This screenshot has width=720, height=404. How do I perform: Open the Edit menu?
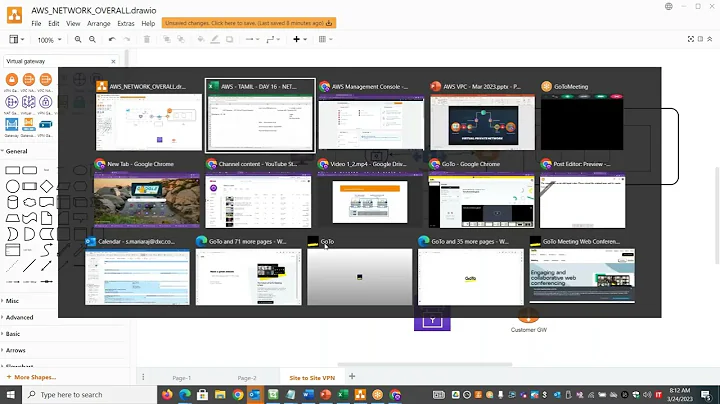[54, 23]
